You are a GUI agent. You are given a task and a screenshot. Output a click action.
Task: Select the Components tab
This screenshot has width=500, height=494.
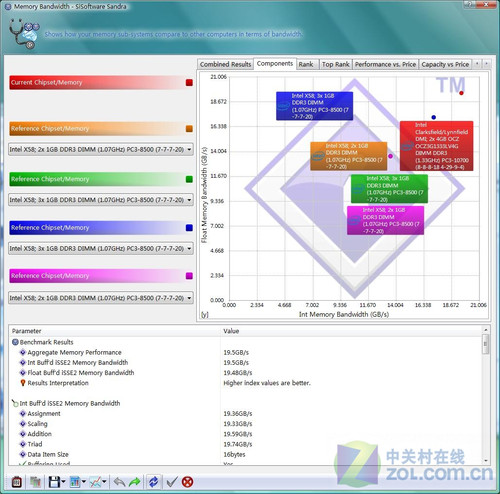(x=275, y=63)
